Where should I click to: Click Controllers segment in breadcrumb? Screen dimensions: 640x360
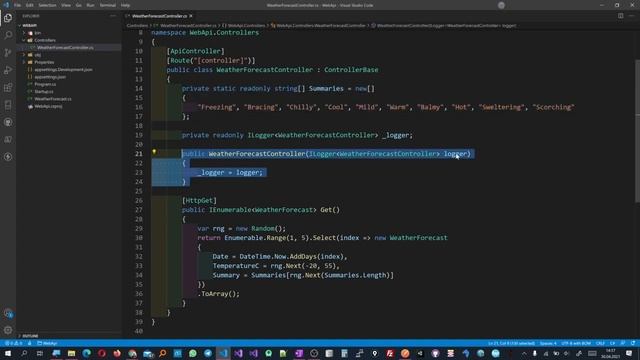(x=137, y=26)
